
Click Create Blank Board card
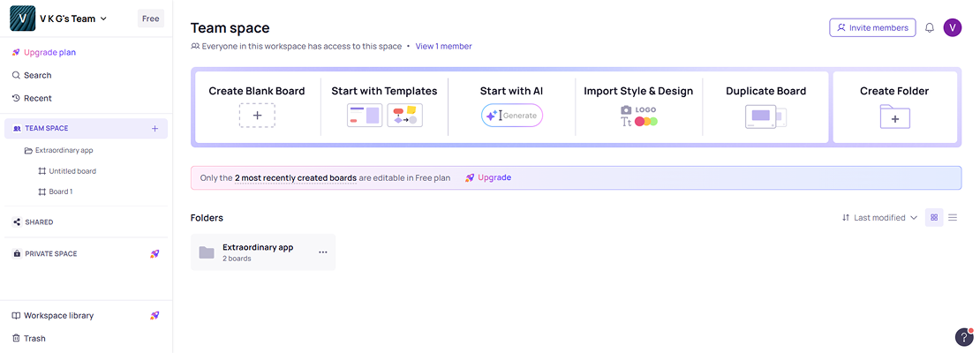[257, 107]
